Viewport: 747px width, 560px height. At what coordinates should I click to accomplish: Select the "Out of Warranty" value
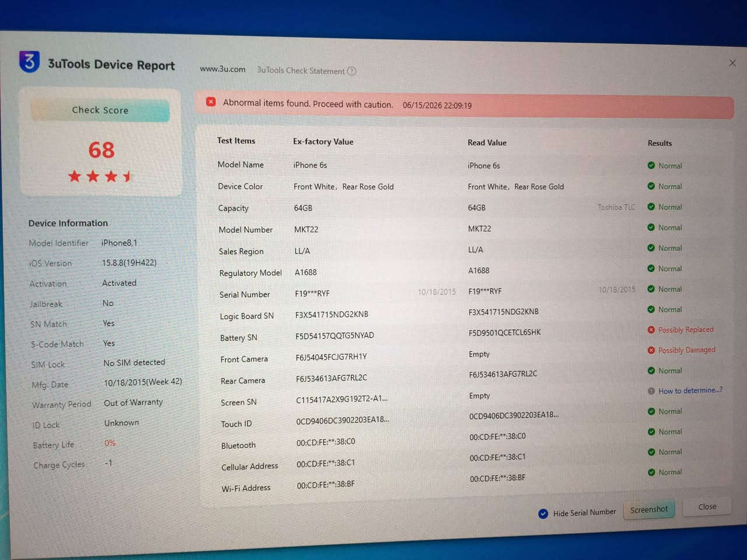(133, 402)
